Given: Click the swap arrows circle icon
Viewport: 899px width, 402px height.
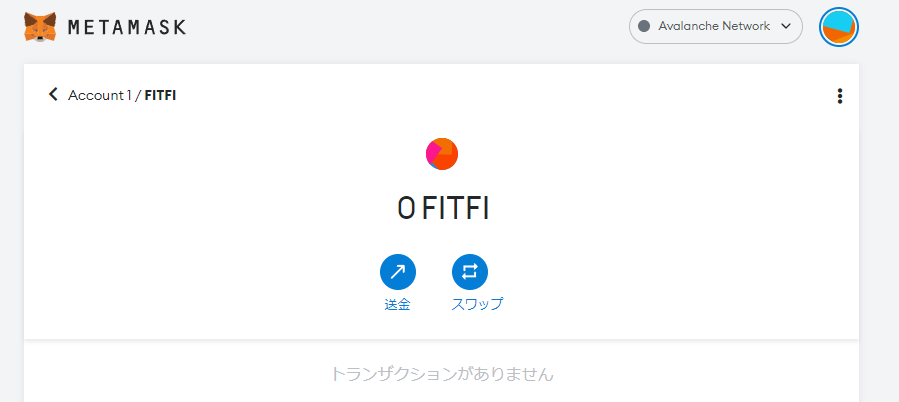Looking at the screenshot, I should point(470,272).
